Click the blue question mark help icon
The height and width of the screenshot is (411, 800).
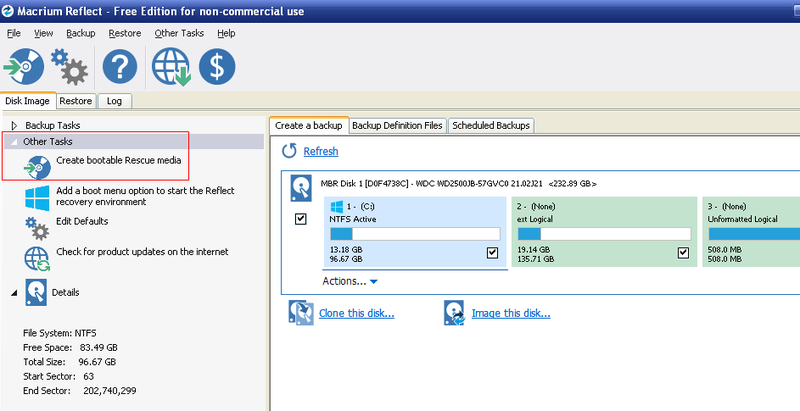120,67
